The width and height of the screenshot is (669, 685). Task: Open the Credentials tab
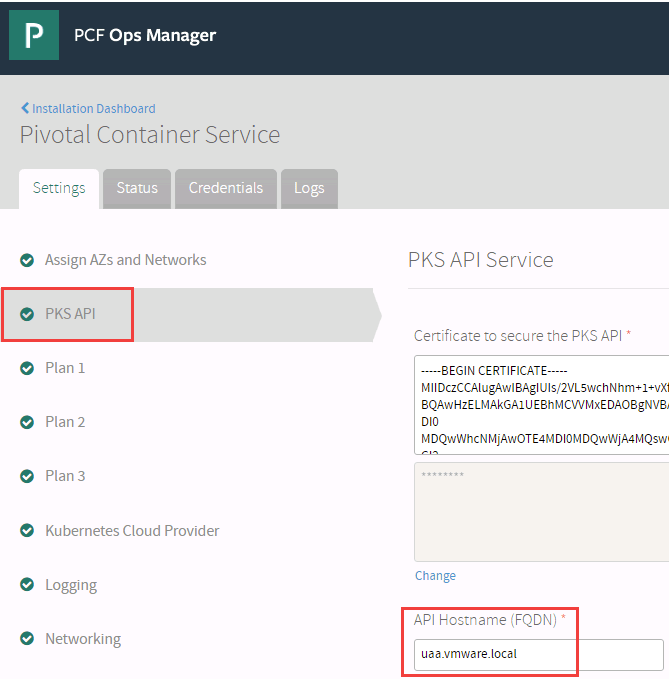[x=226, y=188]
